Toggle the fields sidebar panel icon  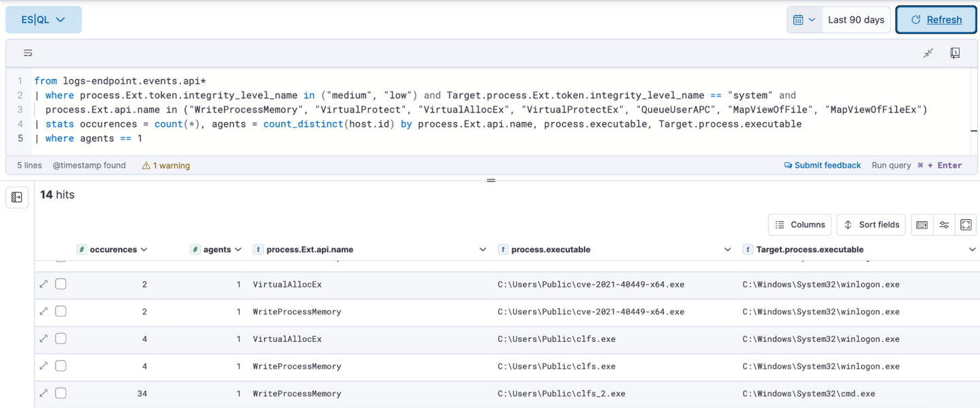click(x=17, y=198)
